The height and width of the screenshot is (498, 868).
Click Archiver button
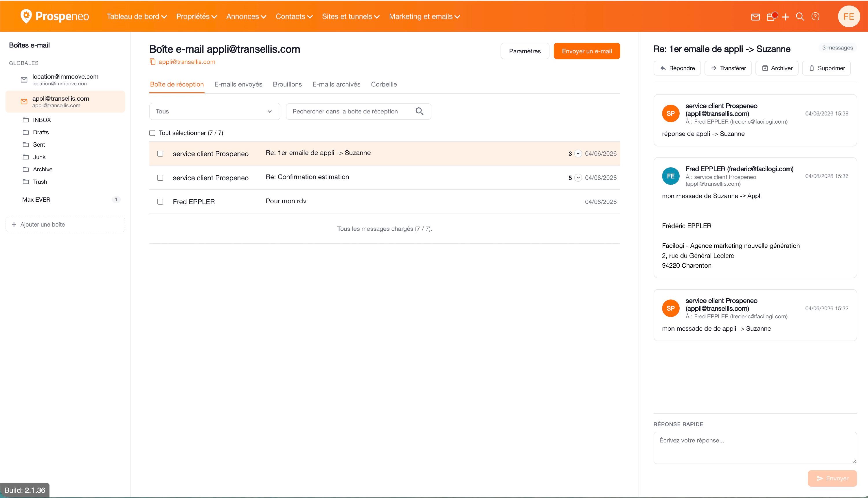pos(777,68)
